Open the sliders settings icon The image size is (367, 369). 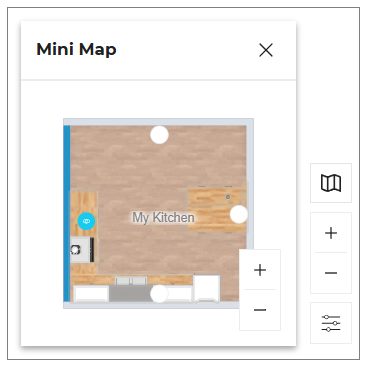[x=331, y=323]
